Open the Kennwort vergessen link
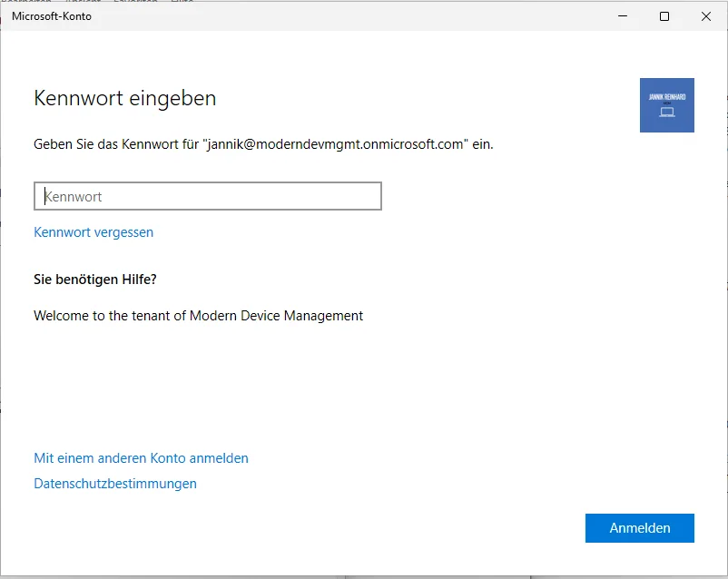The height and width of the screenshot is (579, 728). (93, 232)
